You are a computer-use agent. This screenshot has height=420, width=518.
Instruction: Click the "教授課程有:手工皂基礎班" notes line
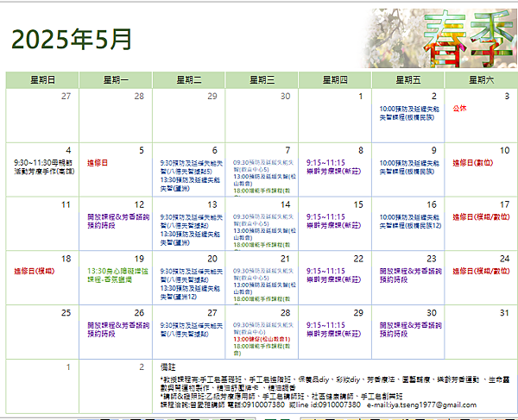[x=335, y=384]
